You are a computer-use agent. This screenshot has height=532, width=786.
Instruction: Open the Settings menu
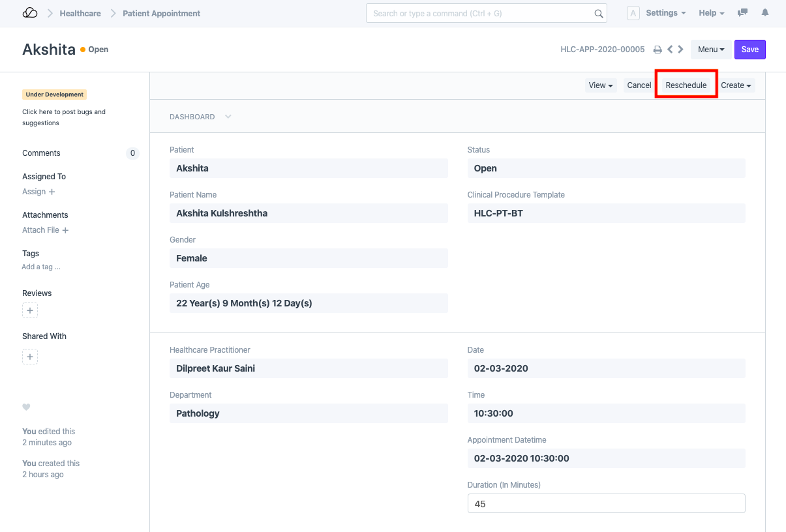[665, 13]
